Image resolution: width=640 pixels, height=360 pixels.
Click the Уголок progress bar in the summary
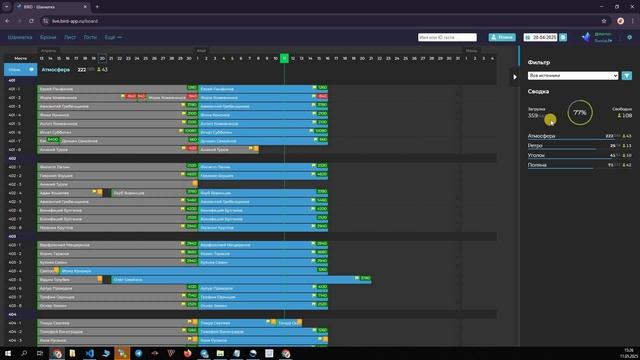(x=569, y=159)
